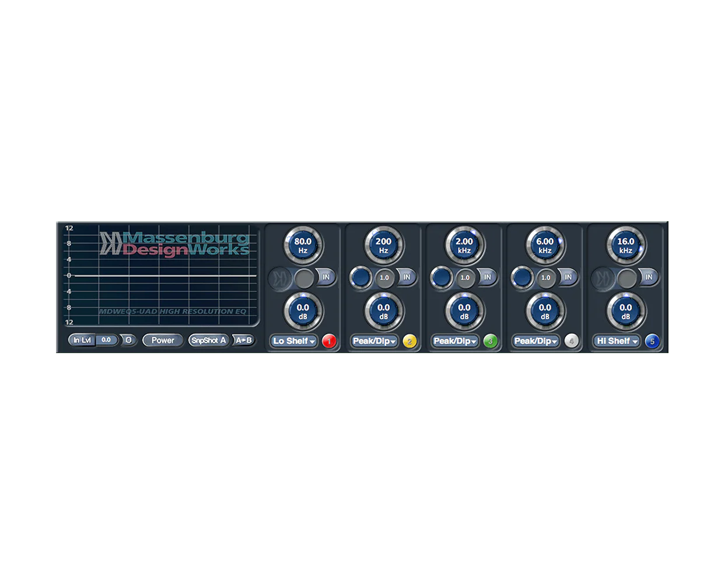Click band 5 gain knob showing 0.0 dB
Image resolution: width=728 pixels, height=572 pixels.
click(626, 312)
